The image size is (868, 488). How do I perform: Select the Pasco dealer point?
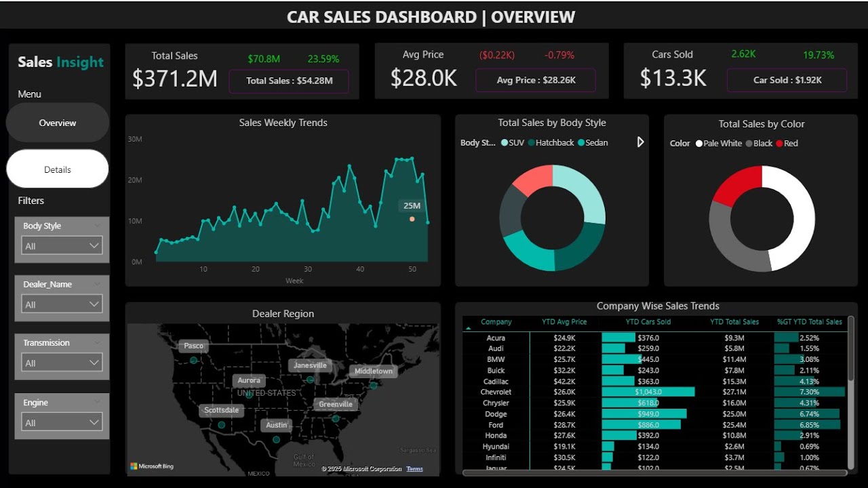point(194,361)
